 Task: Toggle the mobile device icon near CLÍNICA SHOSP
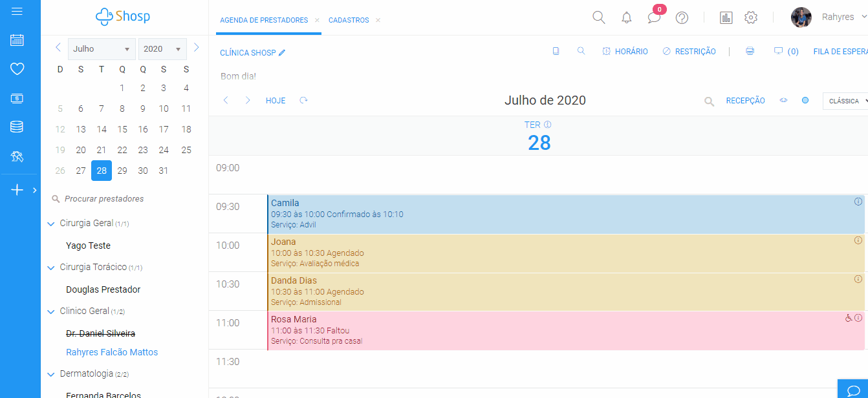pos(556,50)
